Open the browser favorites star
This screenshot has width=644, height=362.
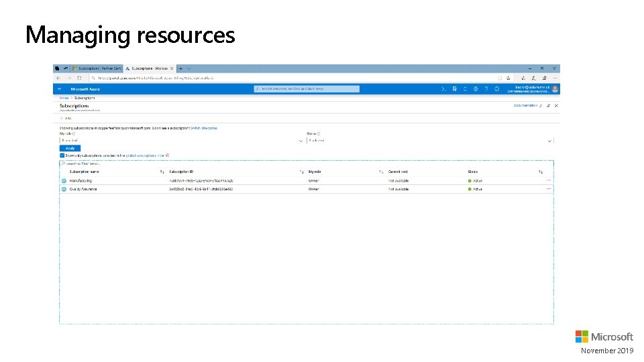click(x=508, y=78)
